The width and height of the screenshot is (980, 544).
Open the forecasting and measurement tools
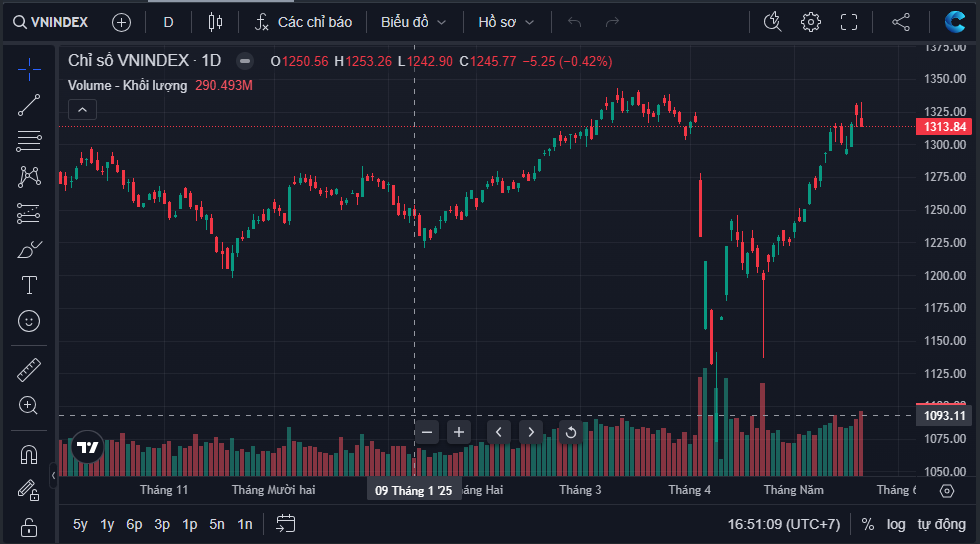coord(29,213)
